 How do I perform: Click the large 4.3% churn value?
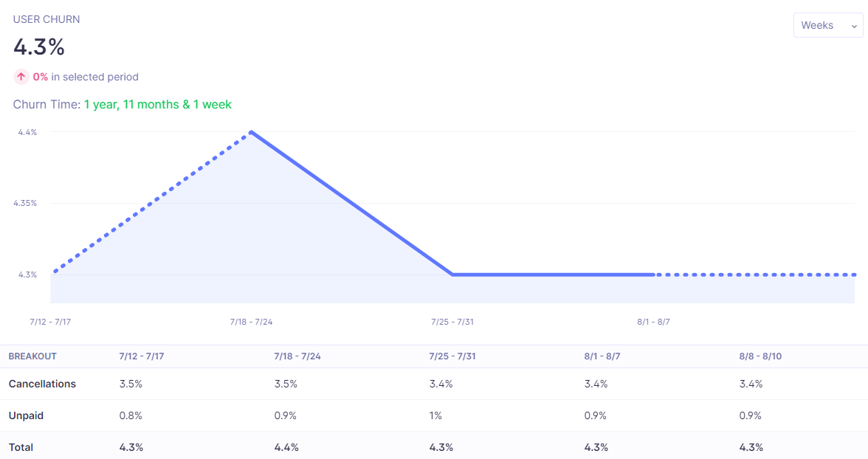(39, 47)
